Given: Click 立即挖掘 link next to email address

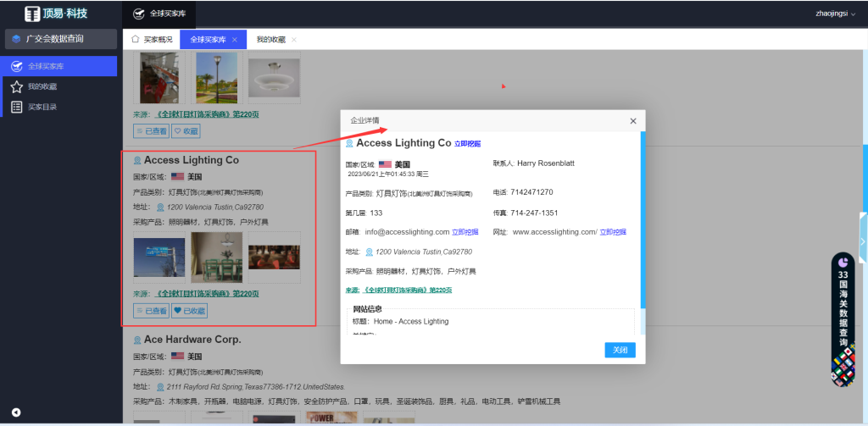Looking at the screenshot, I should click(x=465, y=232).
